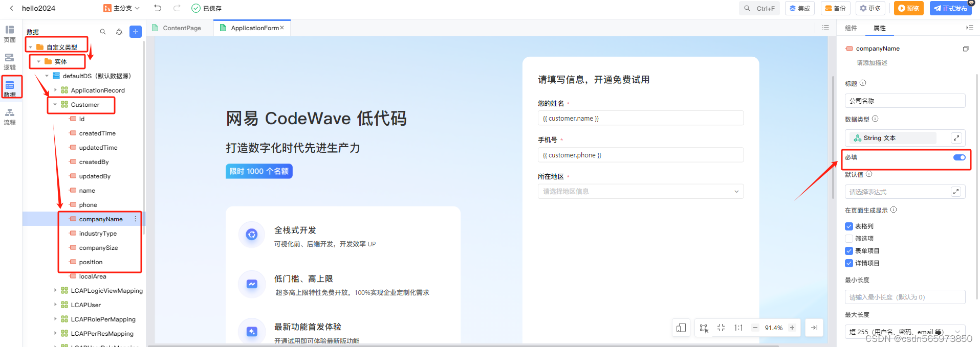Click the list icon at tab bar right

[x=825, y=28]
